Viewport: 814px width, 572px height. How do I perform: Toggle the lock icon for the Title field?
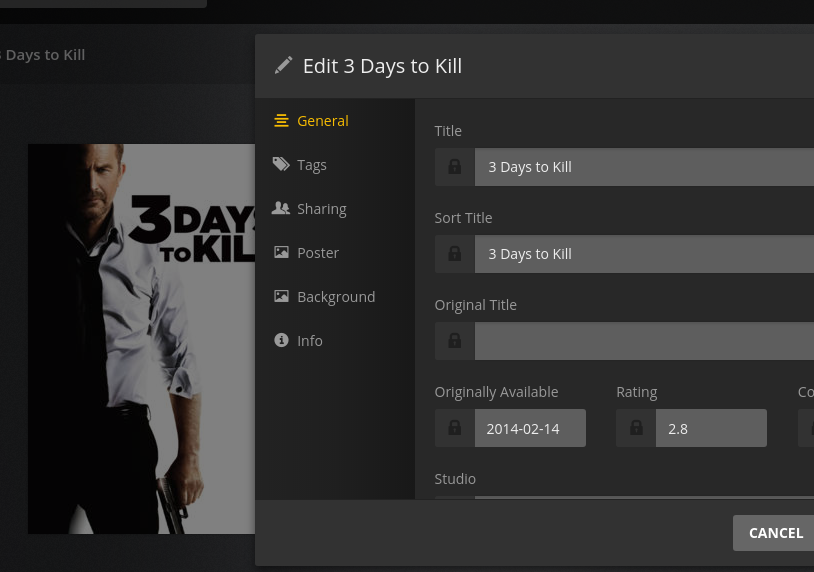pos(455,167)
